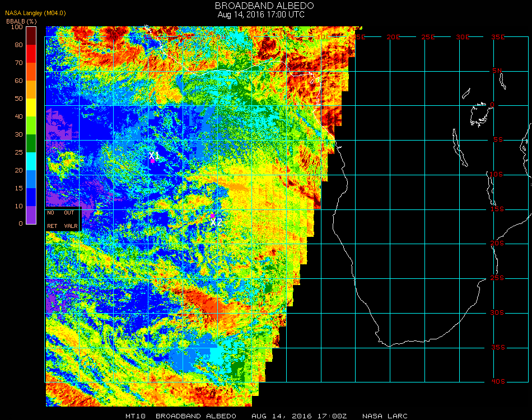Click the legend value 10

click(18, 206)
